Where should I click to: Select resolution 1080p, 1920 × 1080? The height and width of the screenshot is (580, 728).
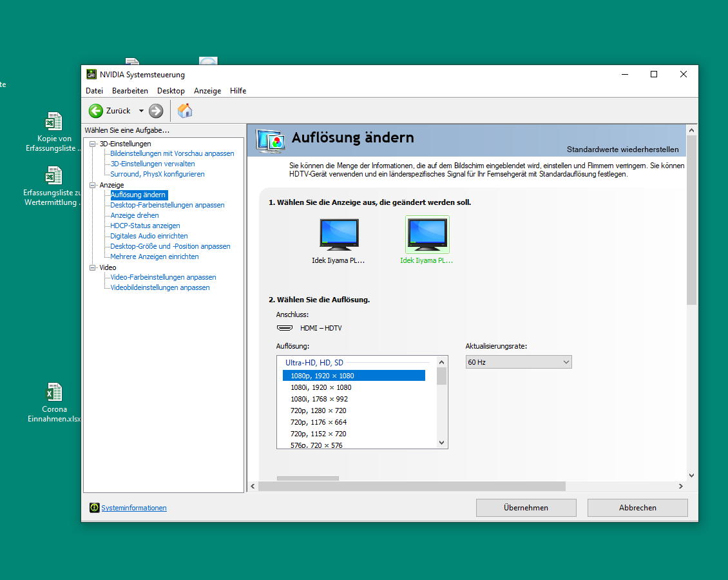pyautogui.click(x=354, y=376)
